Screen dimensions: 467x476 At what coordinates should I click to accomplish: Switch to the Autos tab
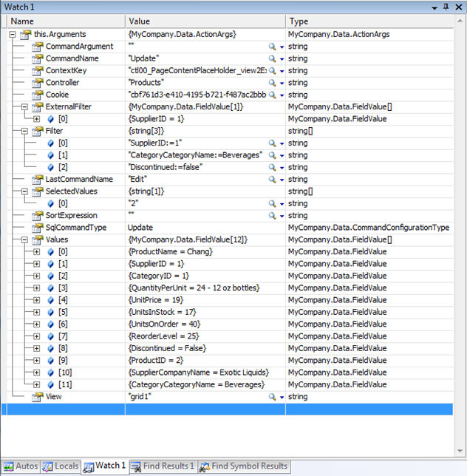coord(21,466)
